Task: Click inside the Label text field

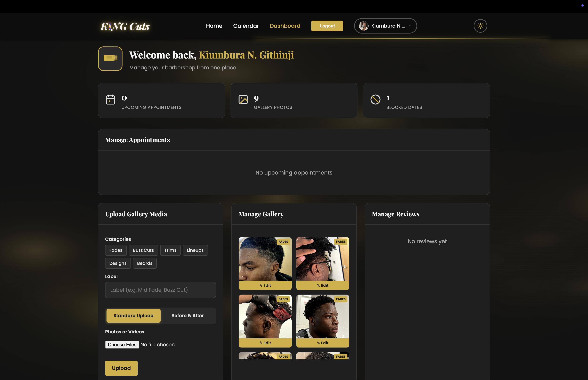Action: coord(160,290)
